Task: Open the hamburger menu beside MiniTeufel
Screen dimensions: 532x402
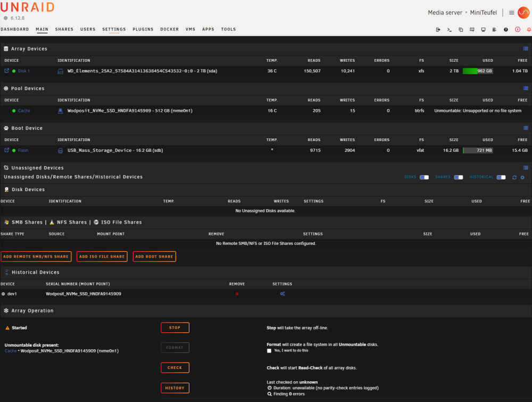Action: [512, 13]
